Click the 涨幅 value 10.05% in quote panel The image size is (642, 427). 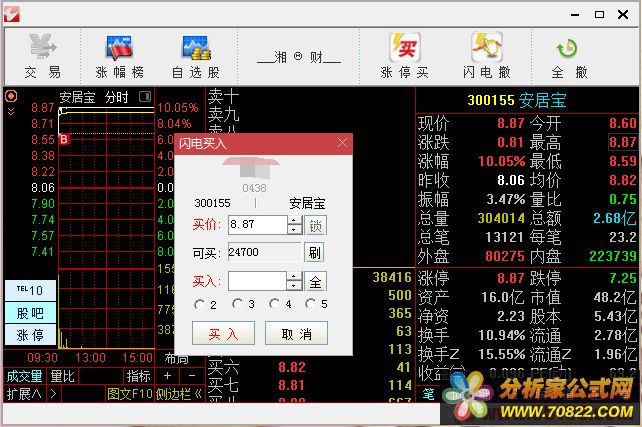[x=502, y=161]
